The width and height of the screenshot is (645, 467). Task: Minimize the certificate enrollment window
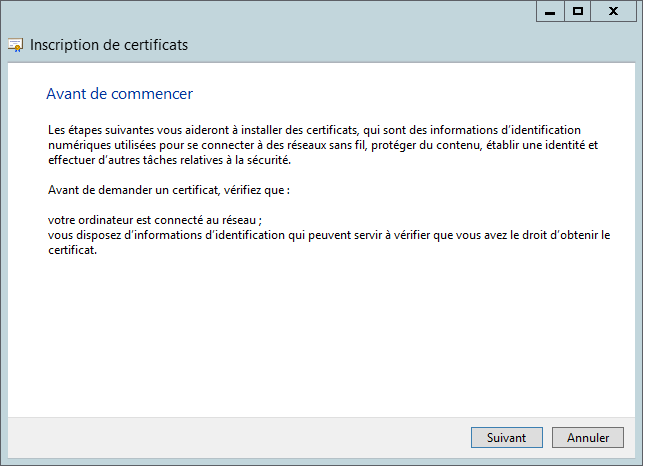[x=549, y=11]
